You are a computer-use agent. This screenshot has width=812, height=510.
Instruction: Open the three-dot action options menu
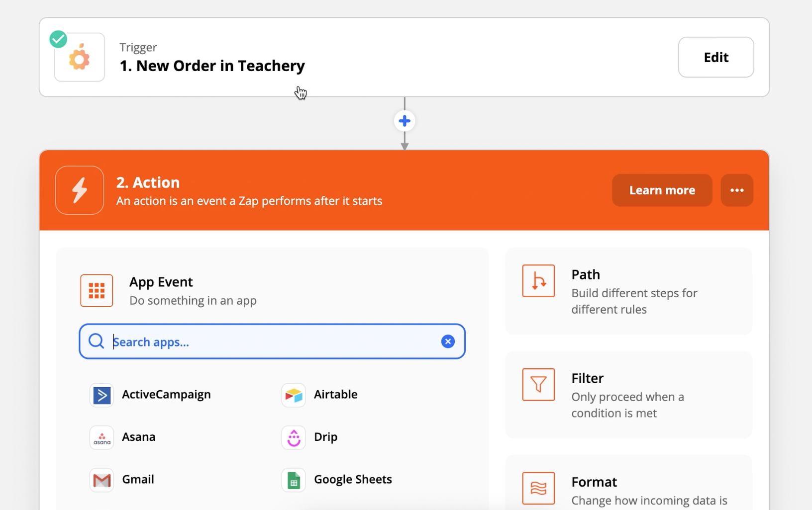[737, 190]
